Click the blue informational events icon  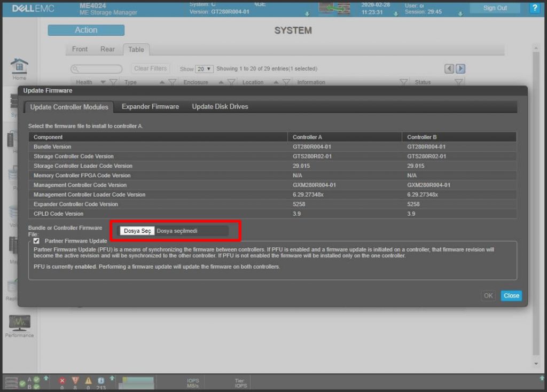pos(101,380)
